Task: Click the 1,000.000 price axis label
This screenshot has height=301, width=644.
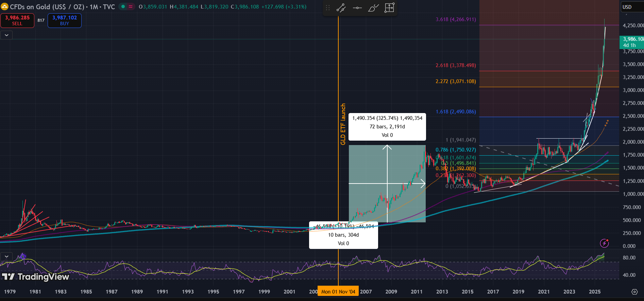Action: click(x=633, y=194)
